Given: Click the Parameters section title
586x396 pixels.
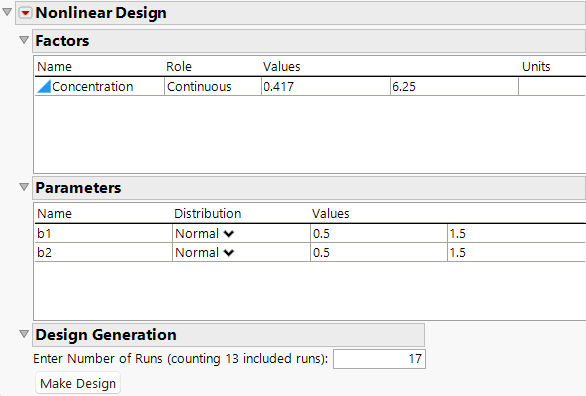Looking at the screenshot, I should pos(78,188).
